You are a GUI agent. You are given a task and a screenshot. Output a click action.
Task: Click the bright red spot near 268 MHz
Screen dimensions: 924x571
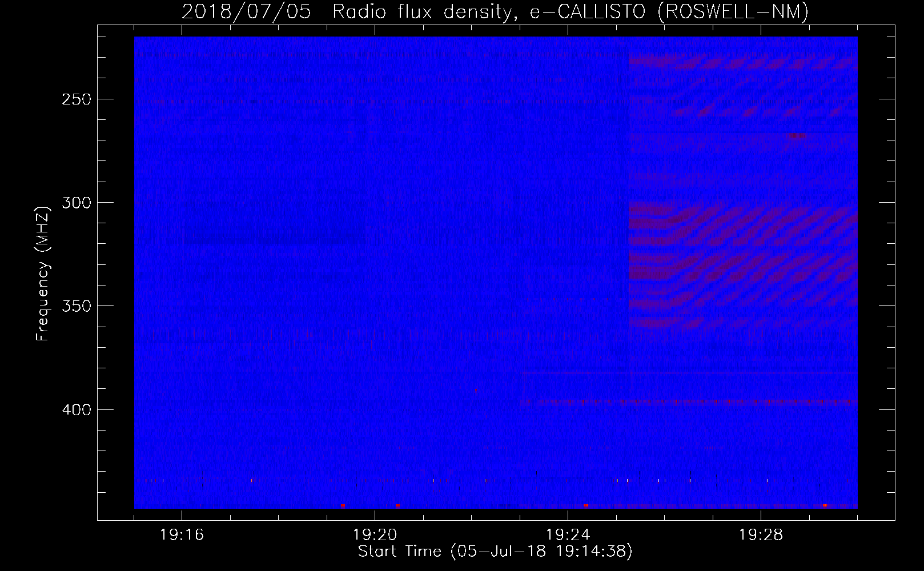coord(797,136)
